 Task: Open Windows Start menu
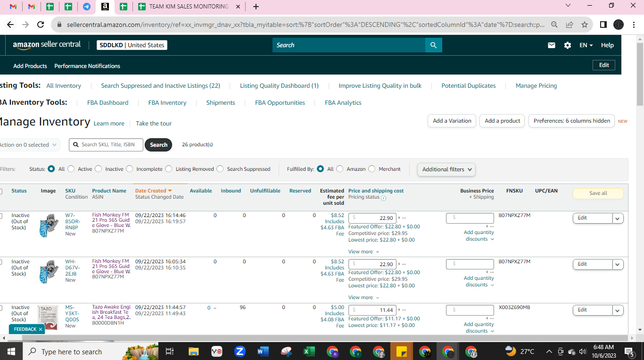(11, 352)
